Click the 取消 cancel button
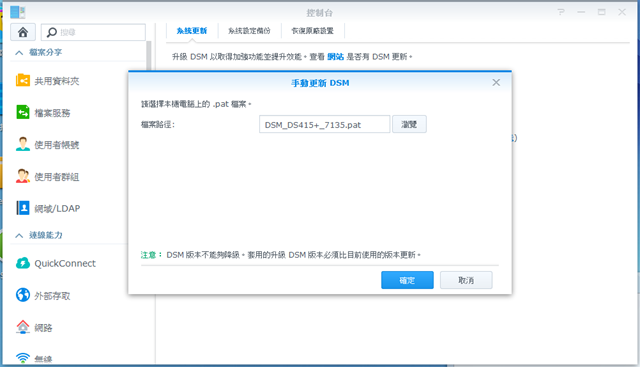The height and width of the screenshot is (367, 640). click(x=466, y=280)
